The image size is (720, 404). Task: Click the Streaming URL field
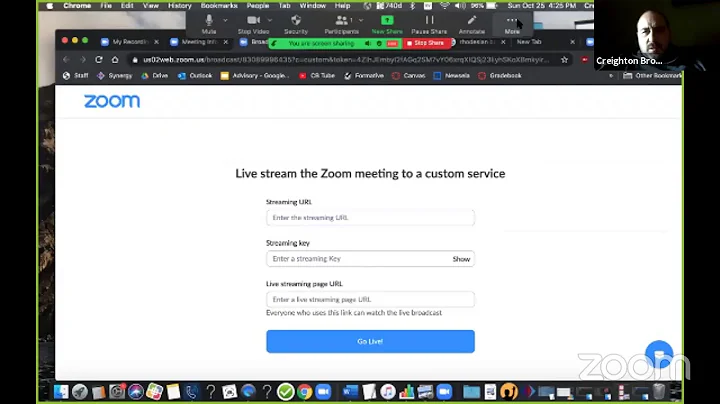tap(370, 218)
